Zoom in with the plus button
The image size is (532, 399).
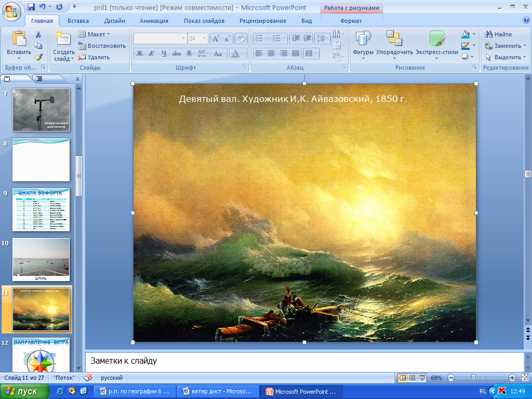tap(512, 378)
